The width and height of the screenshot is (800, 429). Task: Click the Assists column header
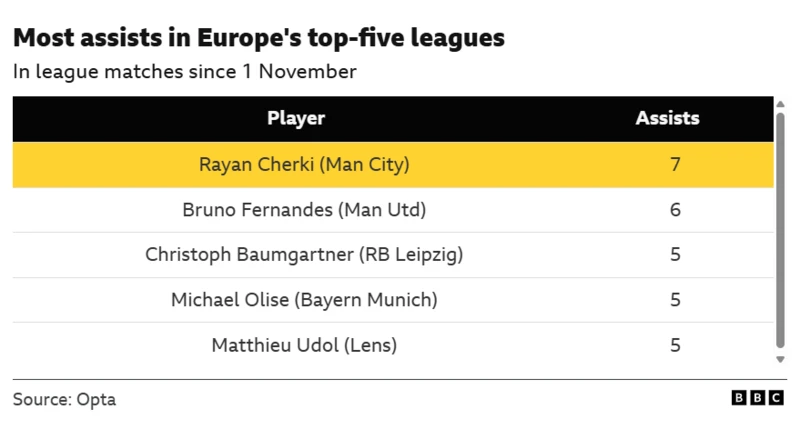point(667,118)
